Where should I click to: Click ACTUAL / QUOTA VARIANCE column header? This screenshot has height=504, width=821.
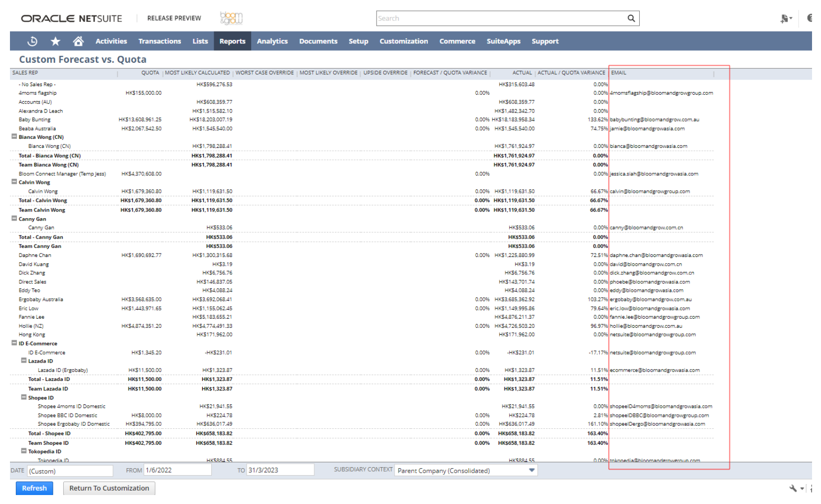[571, 73]
